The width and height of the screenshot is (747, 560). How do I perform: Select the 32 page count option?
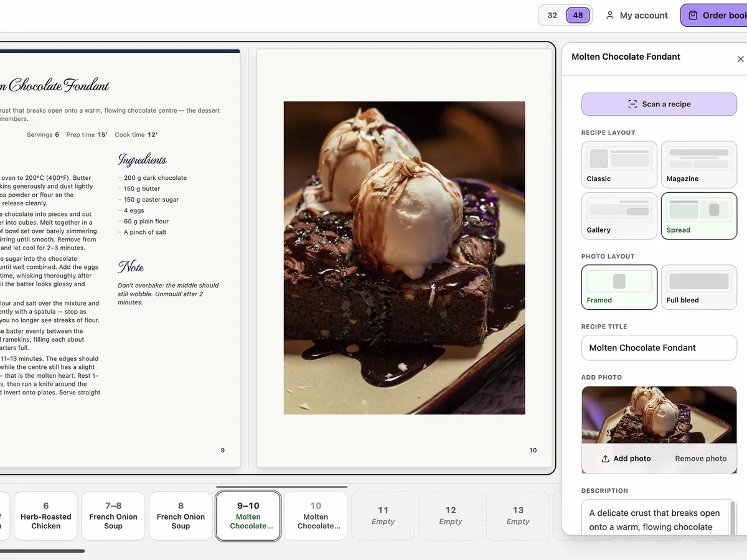click(552, 16)
